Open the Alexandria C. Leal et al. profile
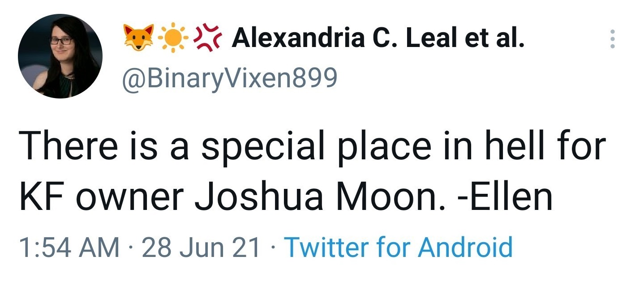 [x=378, y=38]
